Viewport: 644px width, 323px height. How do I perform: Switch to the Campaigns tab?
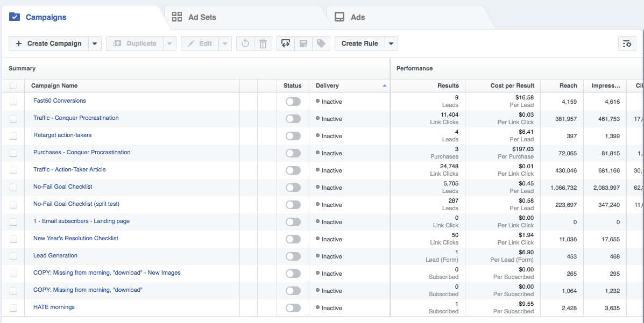46,17
